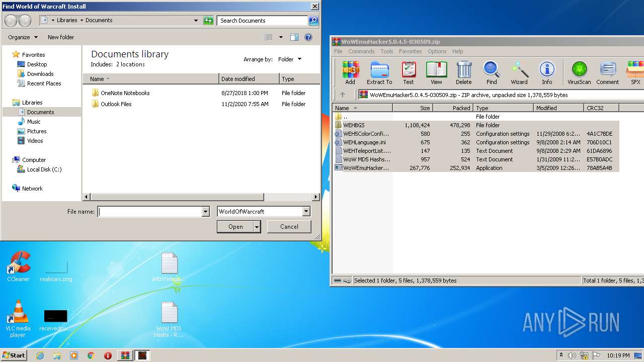The image size is (644, 362).
Task: Open the Options menu in WinRAR
Action: 437,51
